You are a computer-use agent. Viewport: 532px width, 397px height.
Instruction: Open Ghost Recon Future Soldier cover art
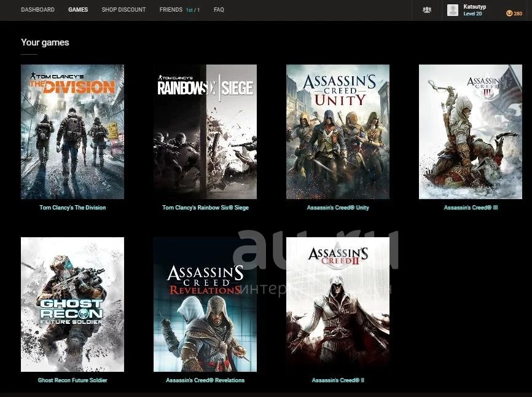point(72,304)
